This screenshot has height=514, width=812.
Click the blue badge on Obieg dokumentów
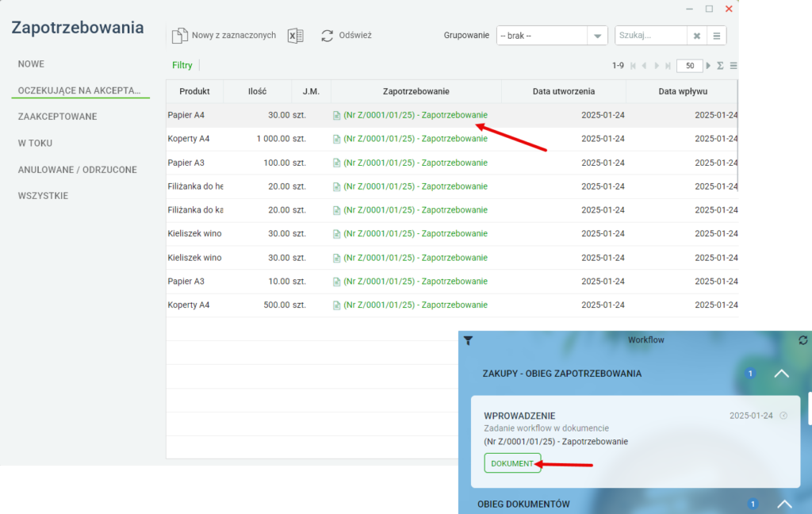[753, 504]
